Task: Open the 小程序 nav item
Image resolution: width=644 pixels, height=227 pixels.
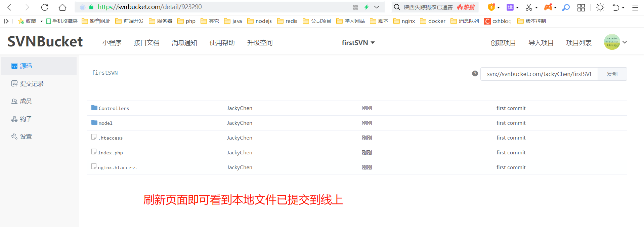Action: pyautogui.click(x=112, y=43)
